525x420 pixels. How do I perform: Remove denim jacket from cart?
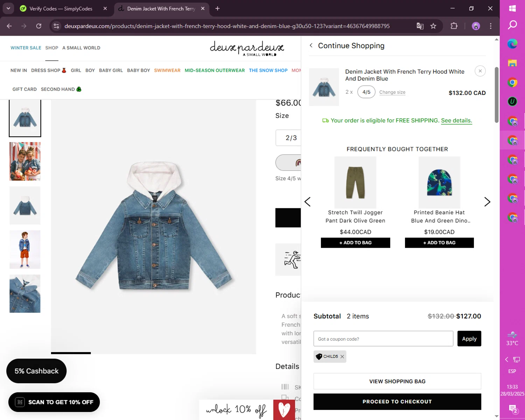coord(480,71)
